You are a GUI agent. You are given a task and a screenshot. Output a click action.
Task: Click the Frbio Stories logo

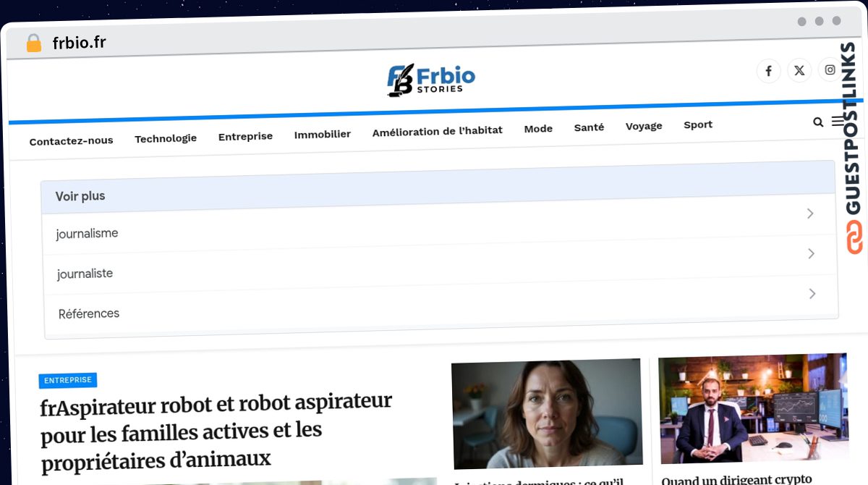[431, 80]
